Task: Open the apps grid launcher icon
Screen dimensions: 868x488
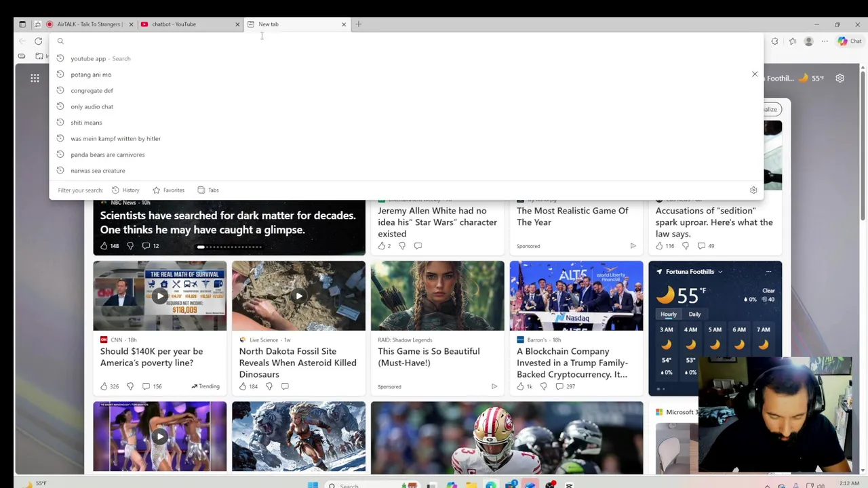Action: 35,79
